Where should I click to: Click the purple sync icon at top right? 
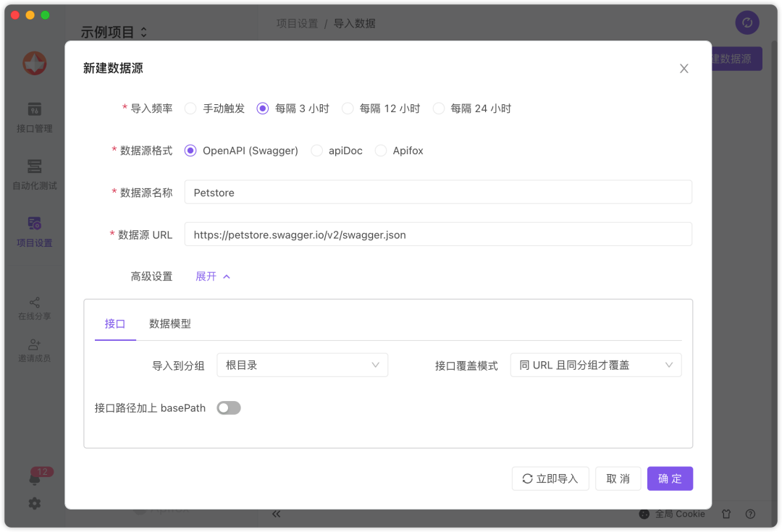(747, 23)
